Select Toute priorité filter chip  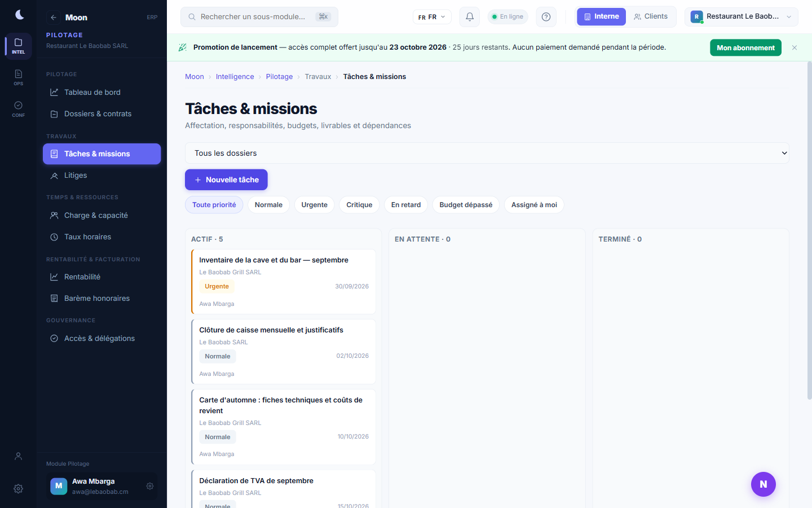coord(214,205)
